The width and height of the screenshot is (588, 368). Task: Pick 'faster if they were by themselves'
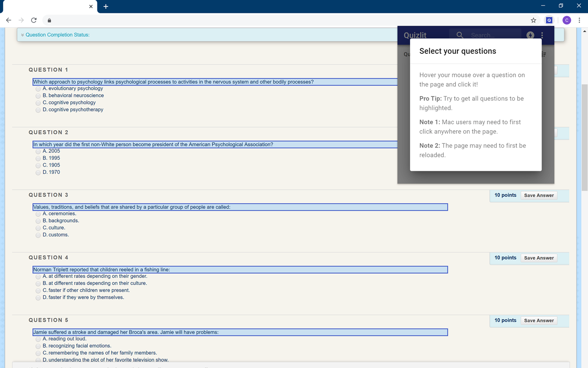coord(38,298)
